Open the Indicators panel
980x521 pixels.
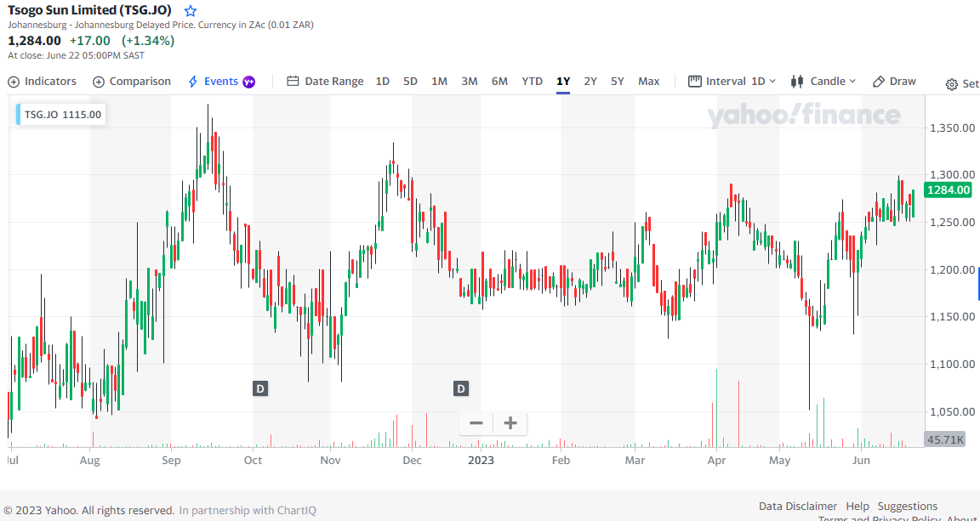tap(42, 82)
